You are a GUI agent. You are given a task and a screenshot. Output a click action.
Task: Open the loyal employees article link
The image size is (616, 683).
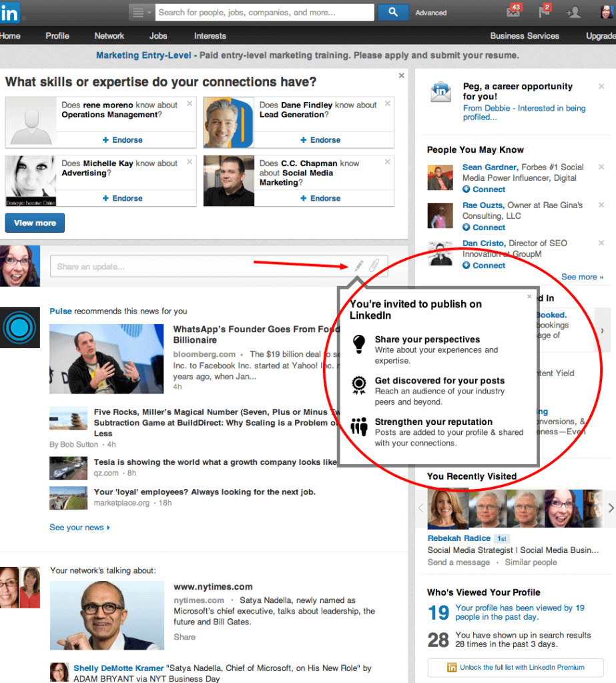tap(204, 492)
